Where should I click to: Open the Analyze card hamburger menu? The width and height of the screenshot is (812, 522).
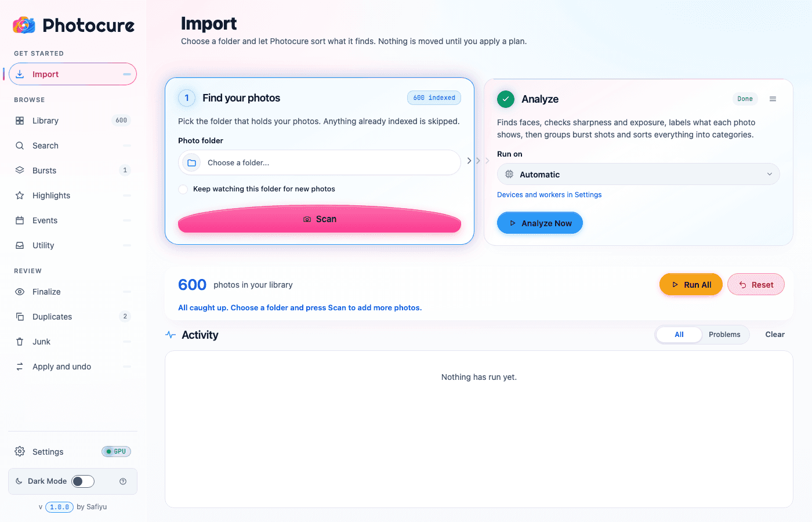point(773,99)
